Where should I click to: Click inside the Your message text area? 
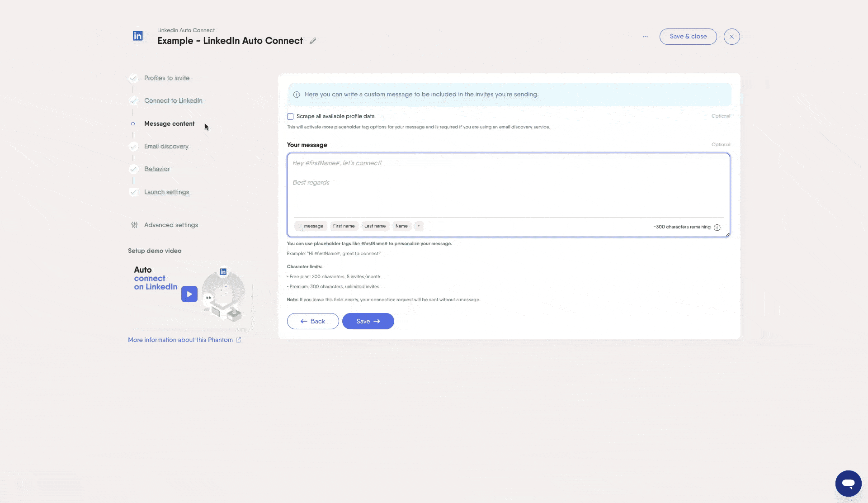pos(508,190)
